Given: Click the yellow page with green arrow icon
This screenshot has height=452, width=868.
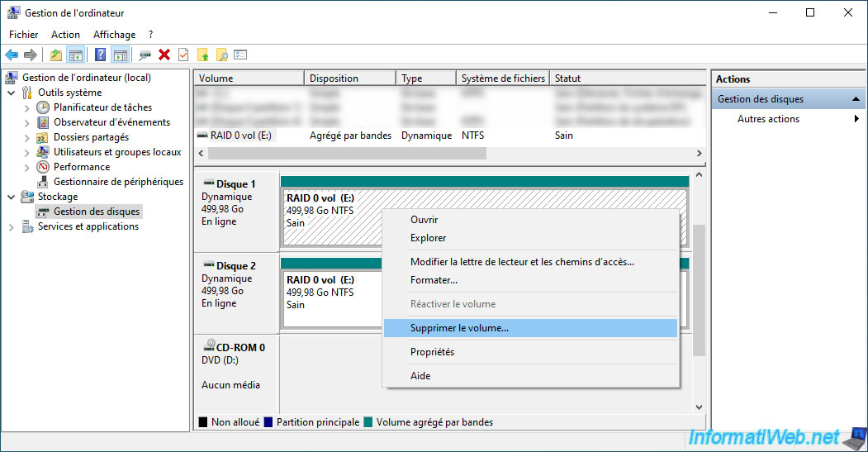Looking at the screenshot, I should pos(203,55).
